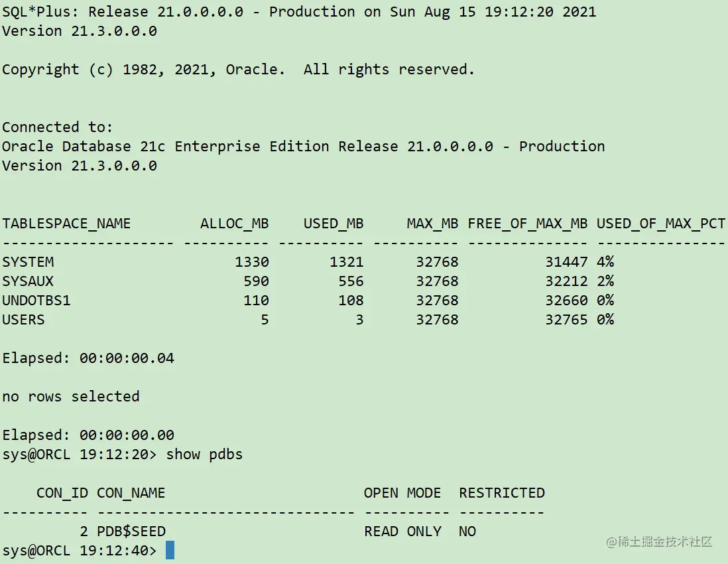Click the USERS tablespace name
The height and width of the screenshot is (564, 728).
[23, 320]
